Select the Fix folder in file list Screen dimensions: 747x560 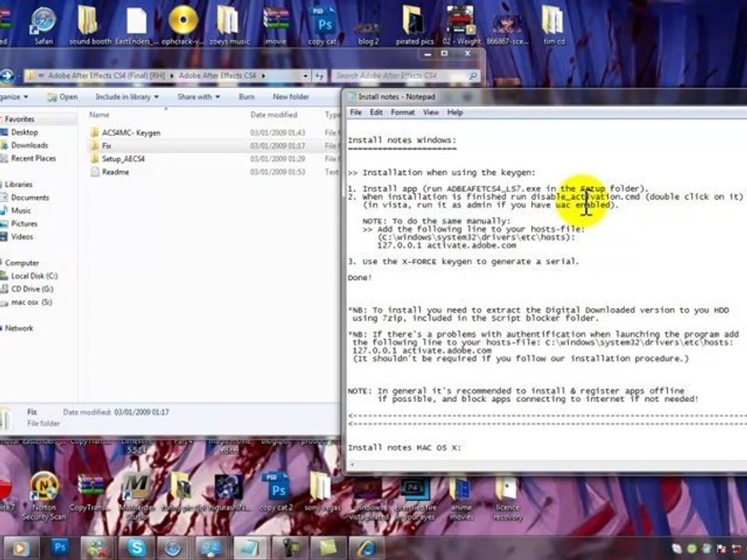(107, 145)
